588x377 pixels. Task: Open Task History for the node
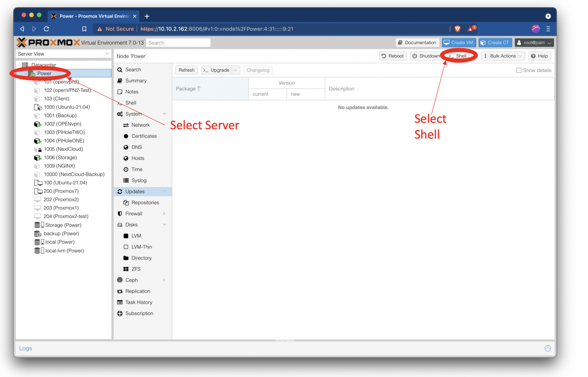tap(139, 302)
